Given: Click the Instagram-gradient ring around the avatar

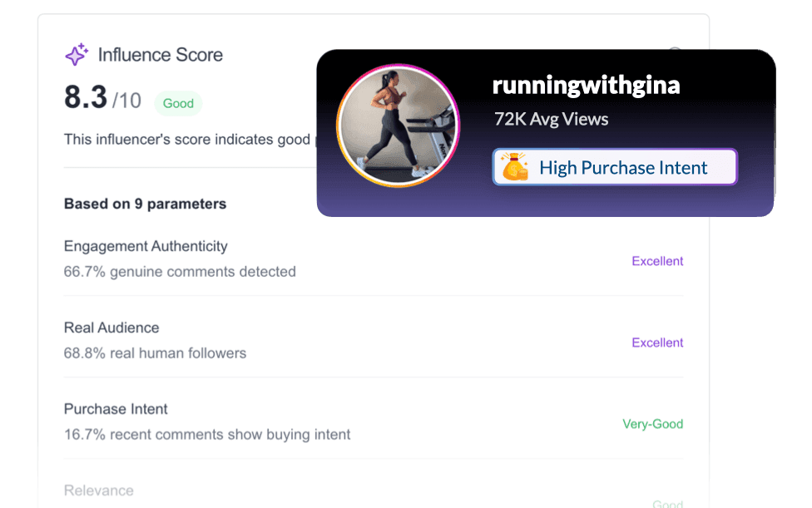Looking at the screenshot, I should [399, 69].
